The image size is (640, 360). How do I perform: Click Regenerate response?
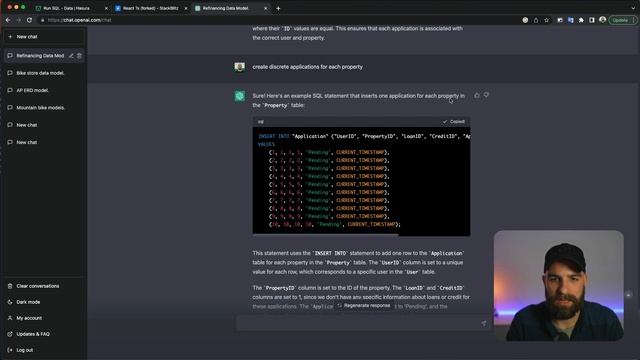[363, 306]
